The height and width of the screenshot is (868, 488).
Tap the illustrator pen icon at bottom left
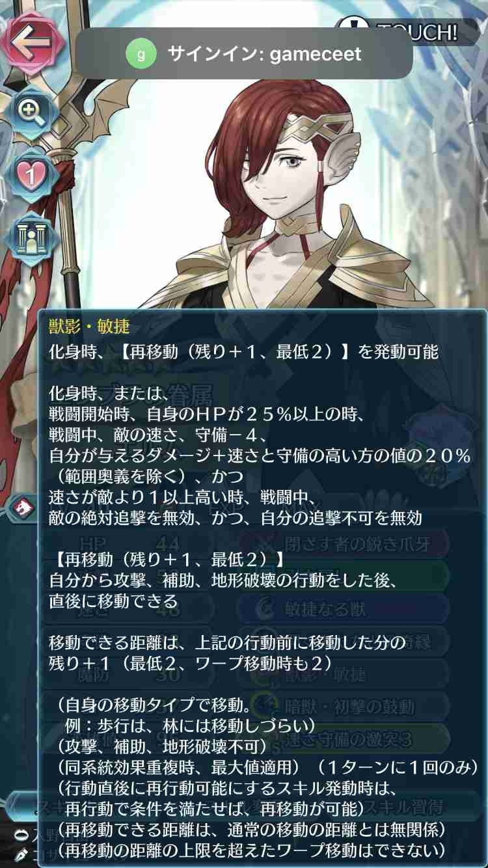[21, 852]
